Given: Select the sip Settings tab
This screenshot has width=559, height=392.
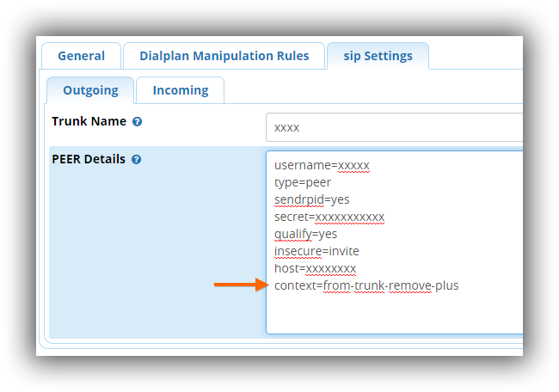Looking at the screenshot, I should (x=378, y=56).
